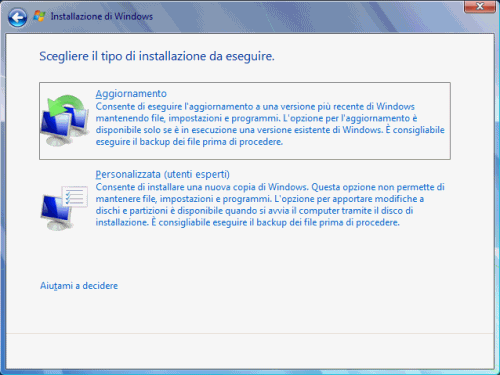The width and height of the screenshot is (500, 375).
Task: Close the Installazione di Windows window
Action: (x=480, y=6)
